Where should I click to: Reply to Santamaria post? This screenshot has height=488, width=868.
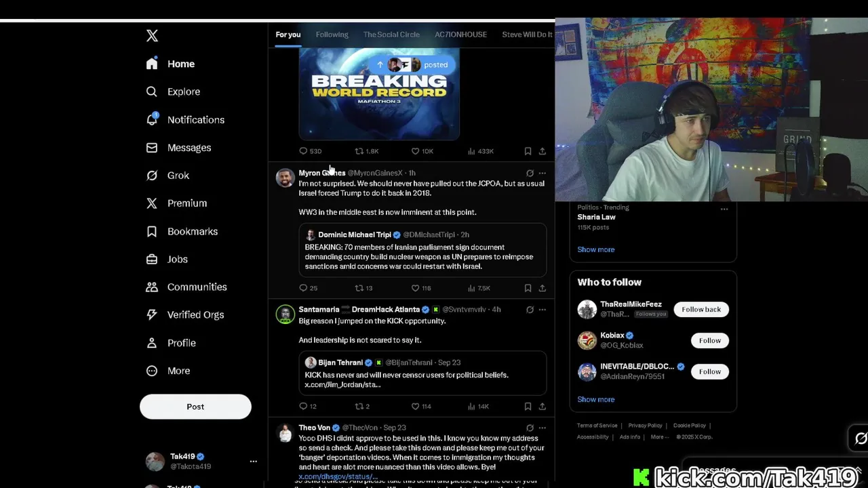pyautogui.click(x=308, y=407)
